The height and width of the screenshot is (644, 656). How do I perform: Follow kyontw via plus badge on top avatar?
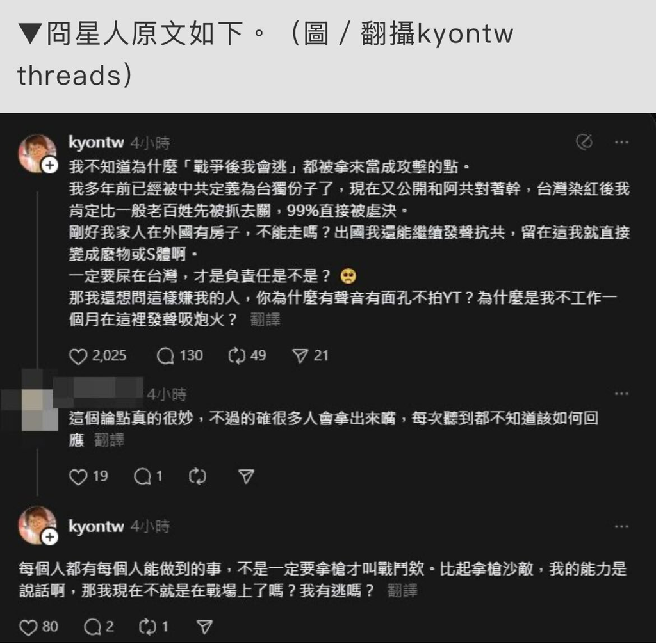tap(50, 166)
